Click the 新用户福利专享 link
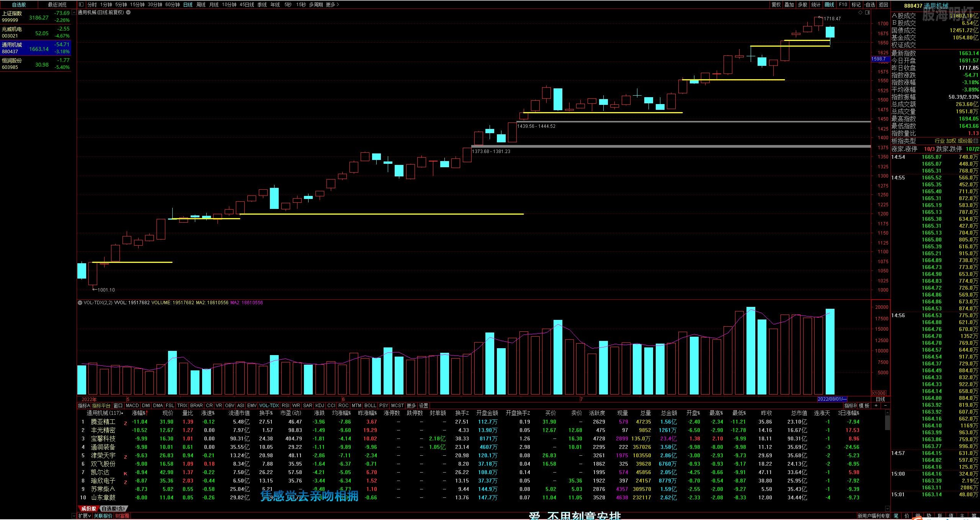 tap(874, 516)
